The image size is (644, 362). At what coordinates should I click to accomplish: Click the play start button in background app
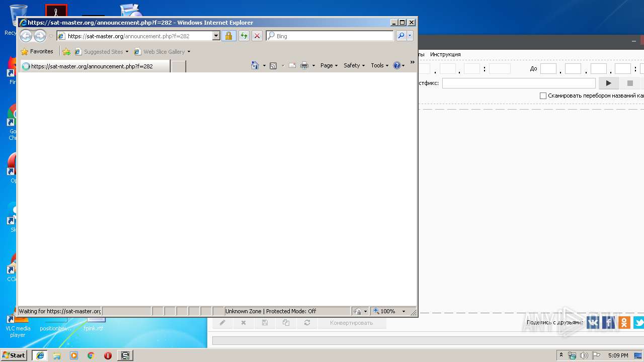(609, 83)
